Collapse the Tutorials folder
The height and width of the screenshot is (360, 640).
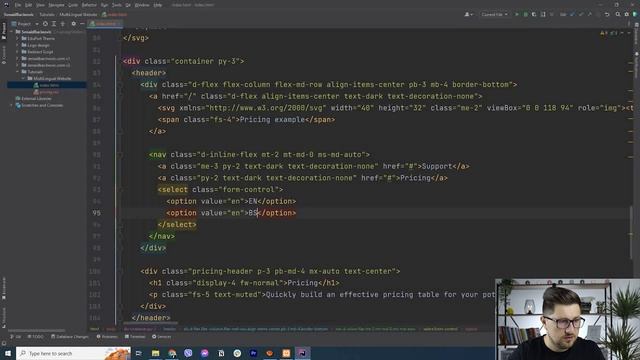click(18, 72)
